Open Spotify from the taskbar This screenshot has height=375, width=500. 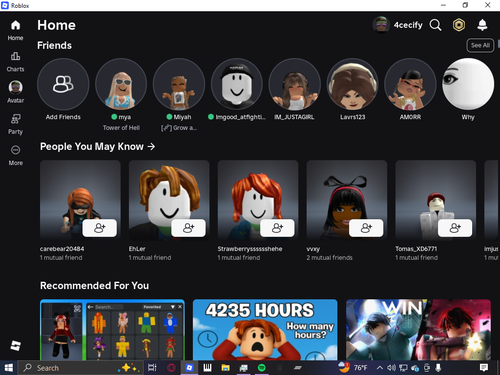point(262,368)
